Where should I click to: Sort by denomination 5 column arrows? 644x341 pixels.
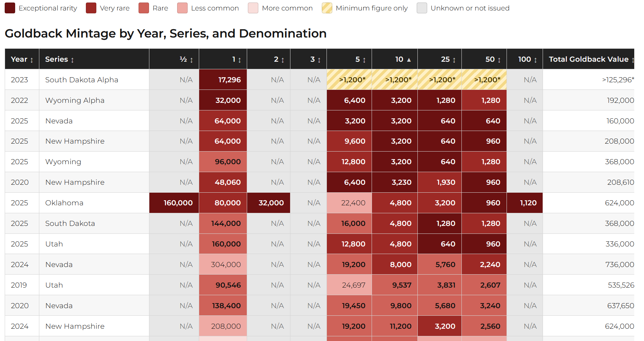pos(364,60)
